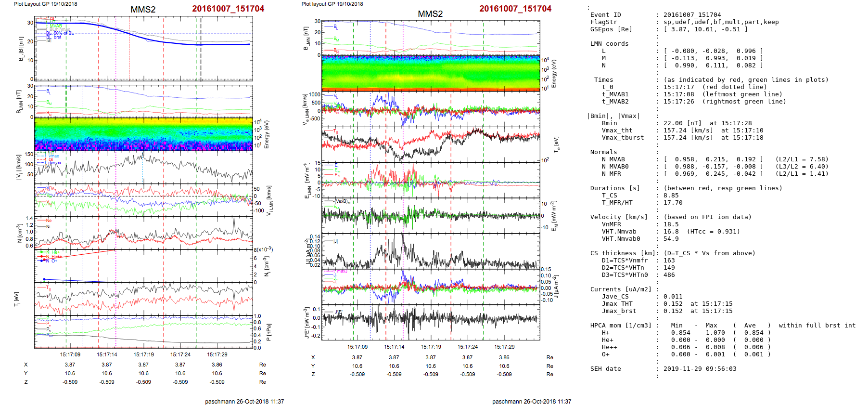Viewport: 868px width, 405px height.
Task: Click the ion energy spectrogram in left plot
Action: (x=143, y=134)
